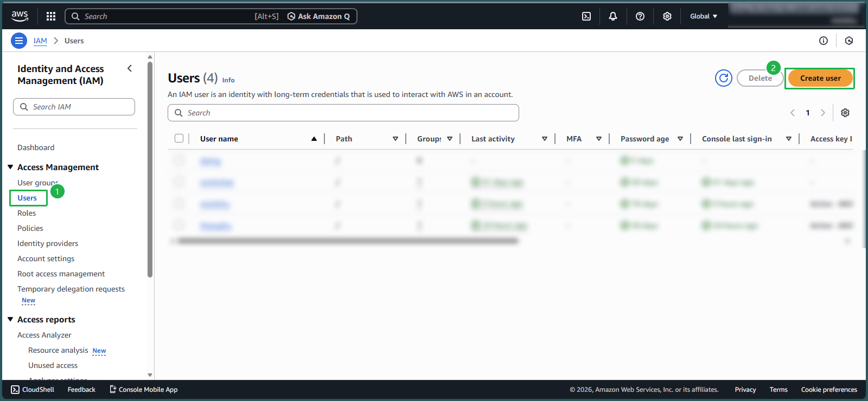This screenshot has height=401, width=868.
Task: Open Root access management
Action: 61,274
